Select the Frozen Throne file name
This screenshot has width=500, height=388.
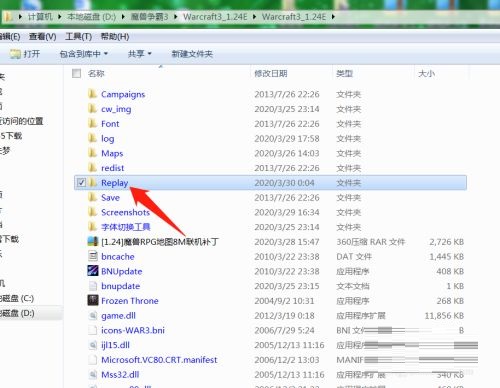(130, 300)
